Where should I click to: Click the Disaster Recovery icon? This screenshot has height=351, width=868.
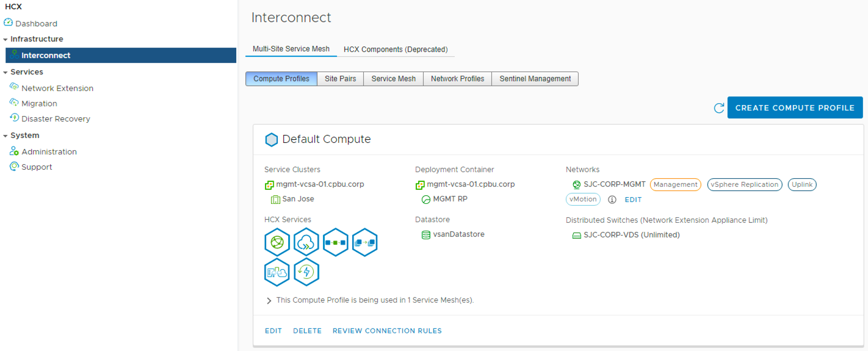14,118
